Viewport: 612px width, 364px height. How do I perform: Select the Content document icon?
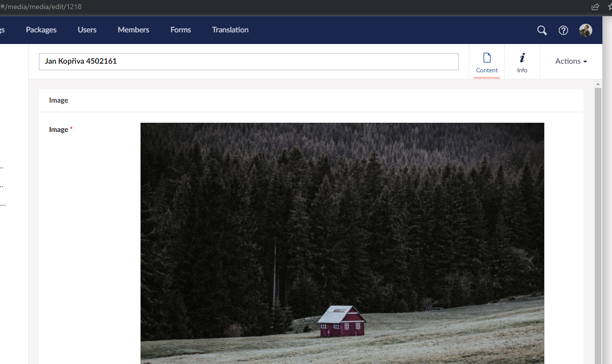coord(487,58)
